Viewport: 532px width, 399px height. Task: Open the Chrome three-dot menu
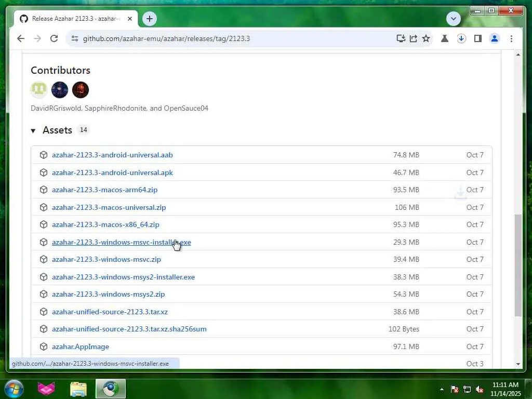[x=511, y=38]
